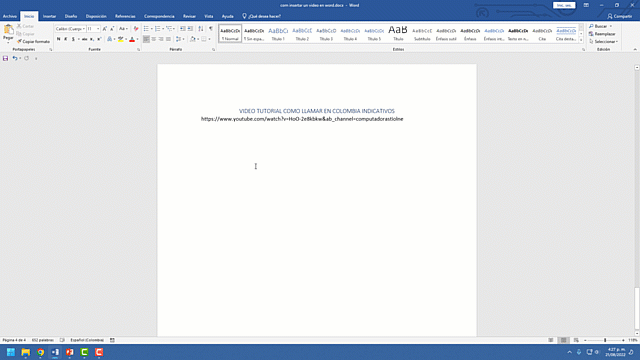Apply yellow text highlight color
Viewport: 640px width, 360px height.
click(x=120, y=39)
